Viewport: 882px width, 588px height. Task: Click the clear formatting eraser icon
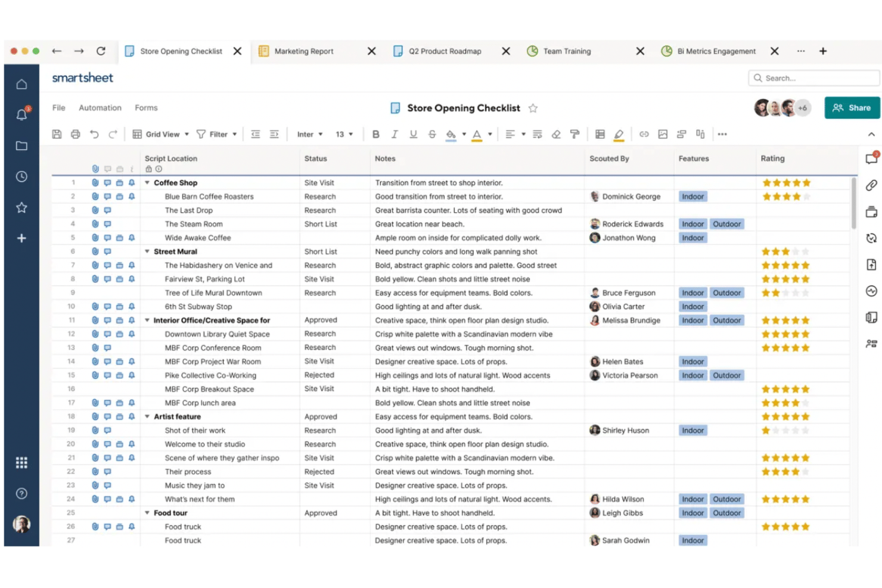tap(556, 134)
